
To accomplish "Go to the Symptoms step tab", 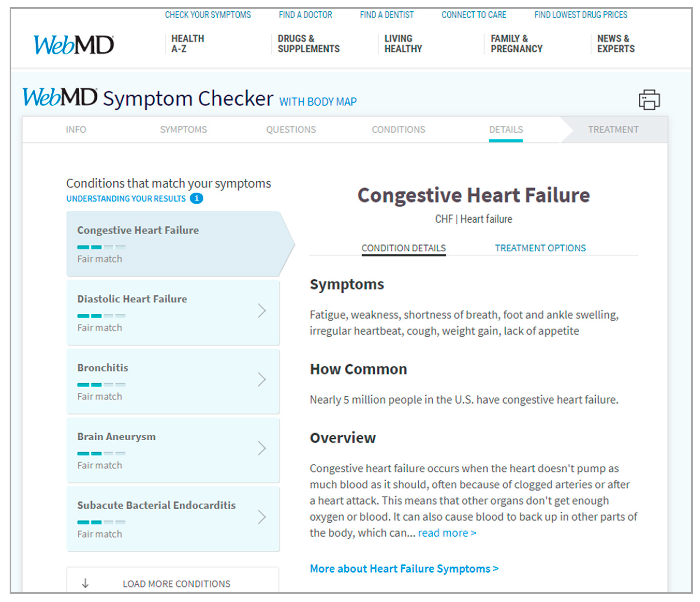I will 183,129.
